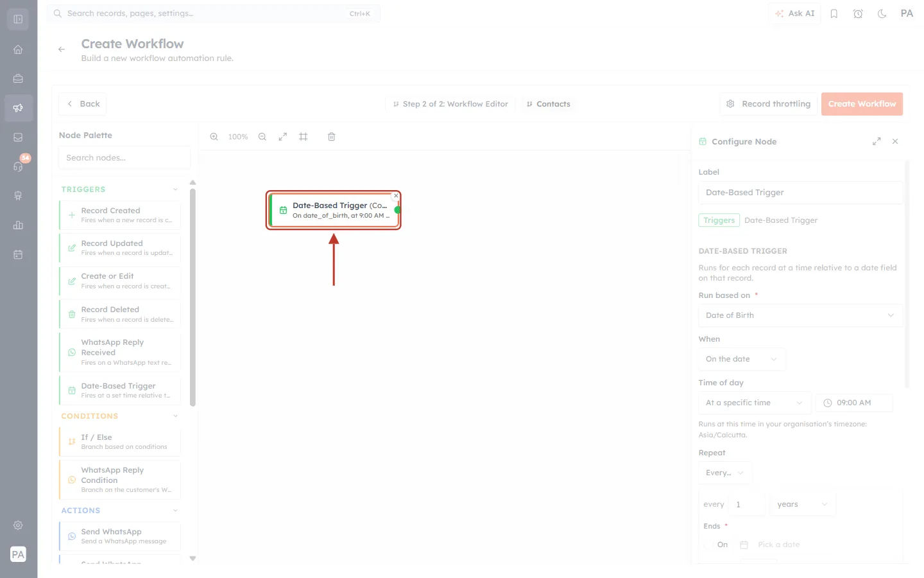Click the Ask AI button

794,13
